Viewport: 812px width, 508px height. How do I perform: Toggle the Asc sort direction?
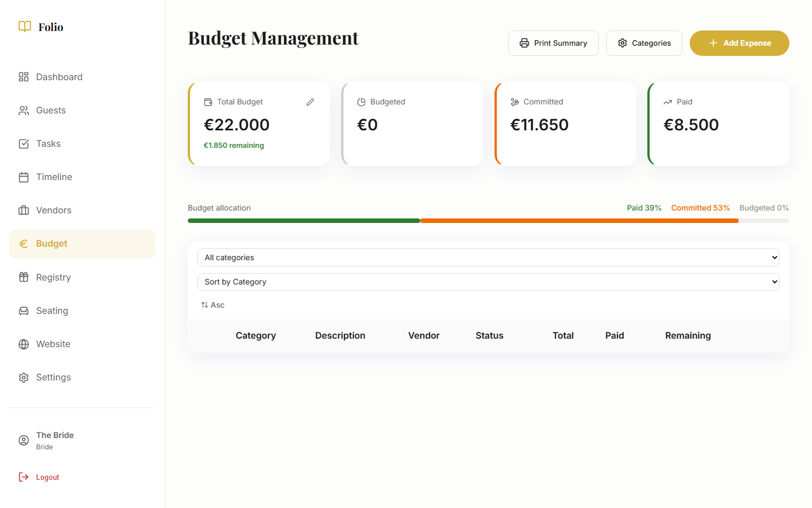point(213,305)
